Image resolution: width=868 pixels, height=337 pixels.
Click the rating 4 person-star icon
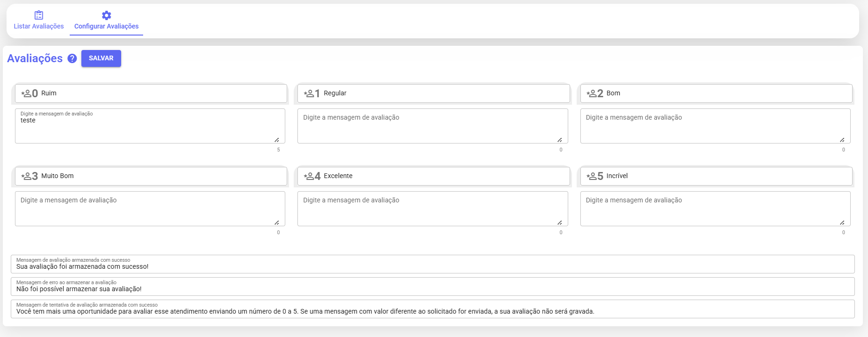coord(309,176)
